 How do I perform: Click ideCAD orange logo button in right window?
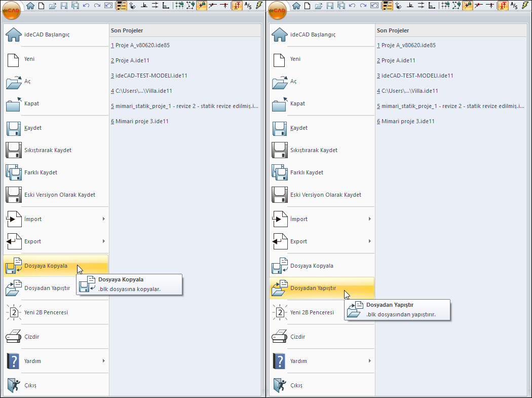tap(277, 10)
